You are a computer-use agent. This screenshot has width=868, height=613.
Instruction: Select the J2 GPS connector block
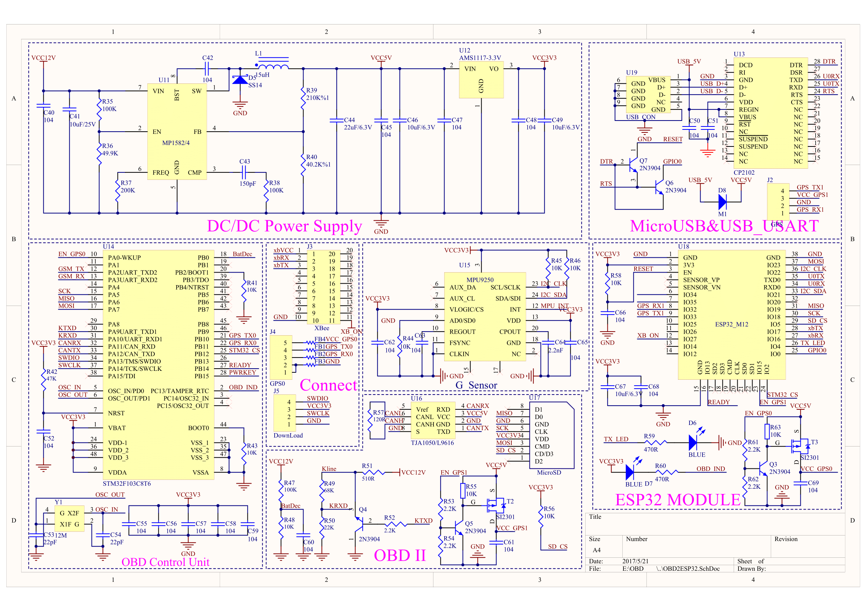(x=778, y=202)
